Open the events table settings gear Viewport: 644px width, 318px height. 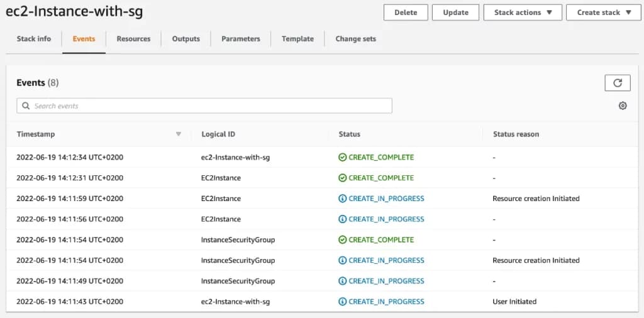[623, 106]
